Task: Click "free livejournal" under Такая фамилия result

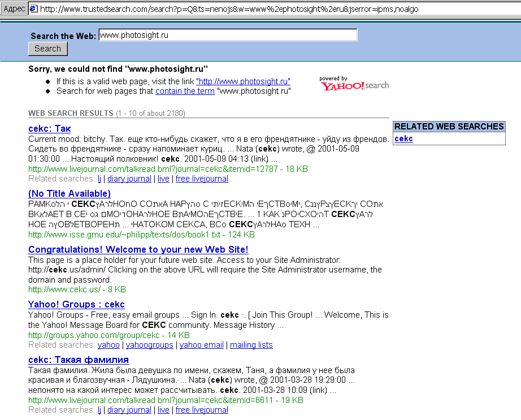Action: 202,410
